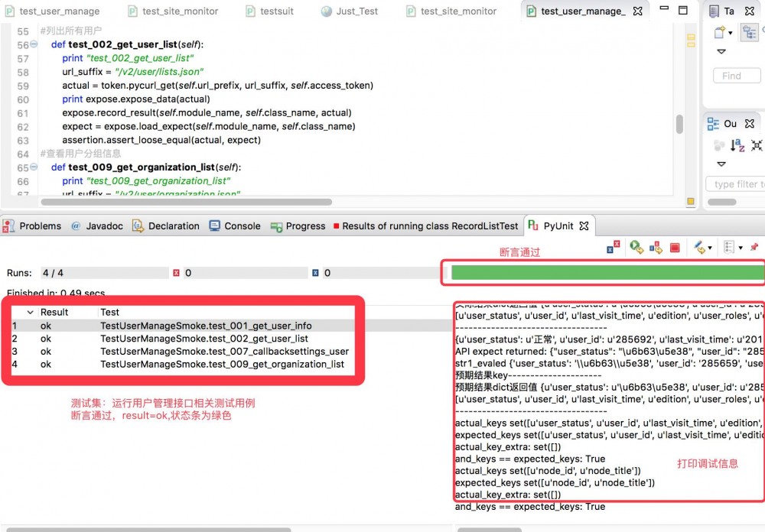
Task: Open the Task List view menu triangle
Action: [721, 51]
